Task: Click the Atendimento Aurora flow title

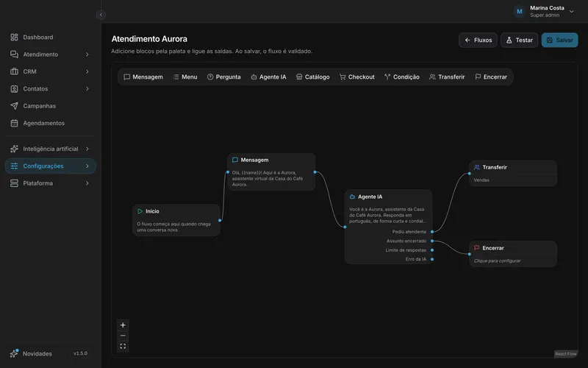Action: coord(149,39)
